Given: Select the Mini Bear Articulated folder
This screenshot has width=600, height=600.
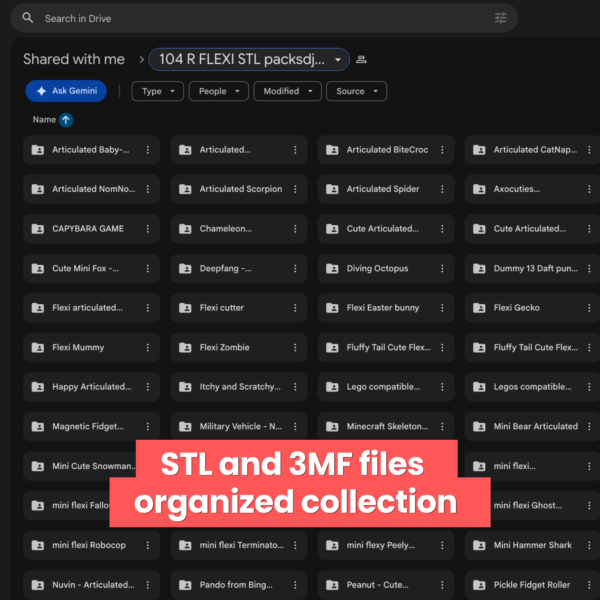Looking at the screenshot, I should 532,426.
